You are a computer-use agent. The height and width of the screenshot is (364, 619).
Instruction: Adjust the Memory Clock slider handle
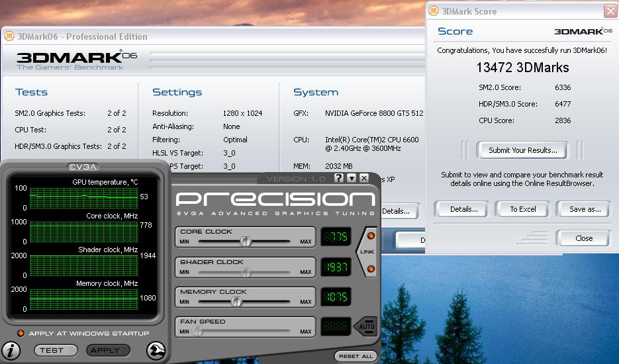[x=236, y=302]
